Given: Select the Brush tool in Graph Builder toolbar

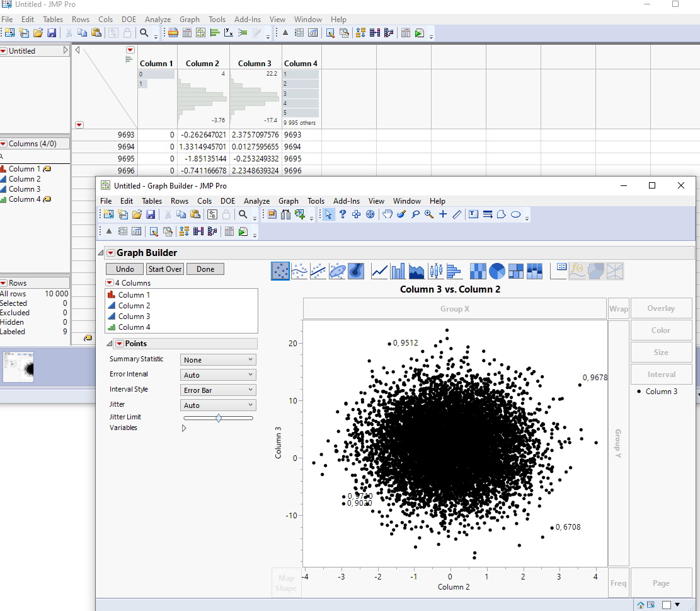Looking at the screenshot, I should pos(401,214).
